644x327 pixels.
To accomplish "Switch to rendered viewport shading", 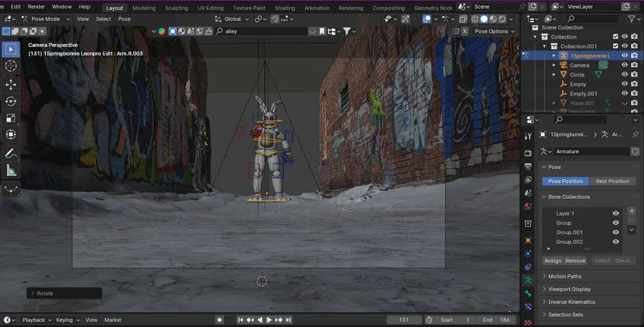I will coord(502,19).
